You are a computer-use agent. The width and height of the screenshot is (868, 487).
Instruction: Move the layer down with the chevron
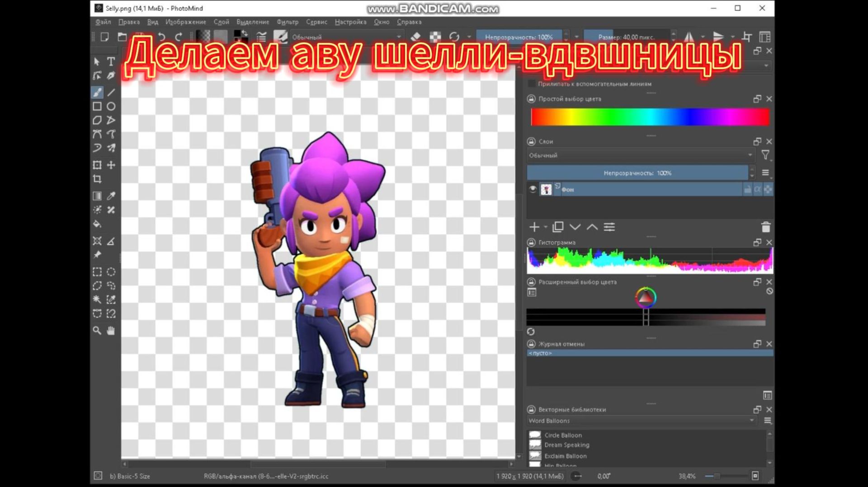(x=575, y=227)
